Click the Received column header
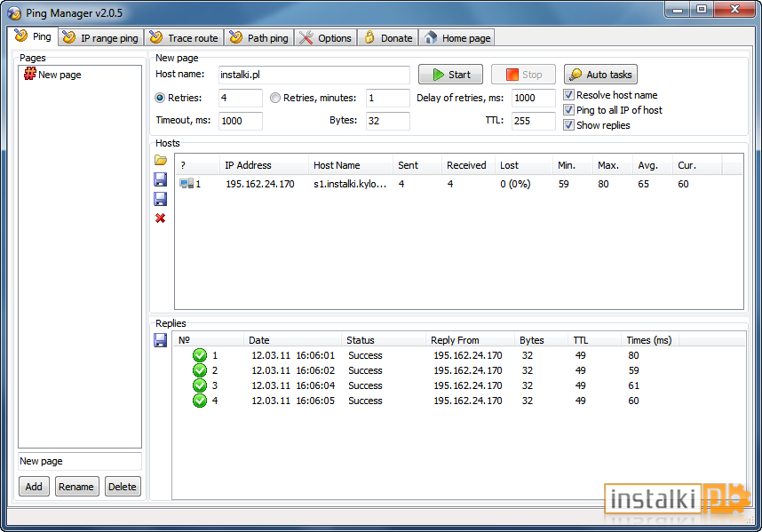 click(468, 165)
